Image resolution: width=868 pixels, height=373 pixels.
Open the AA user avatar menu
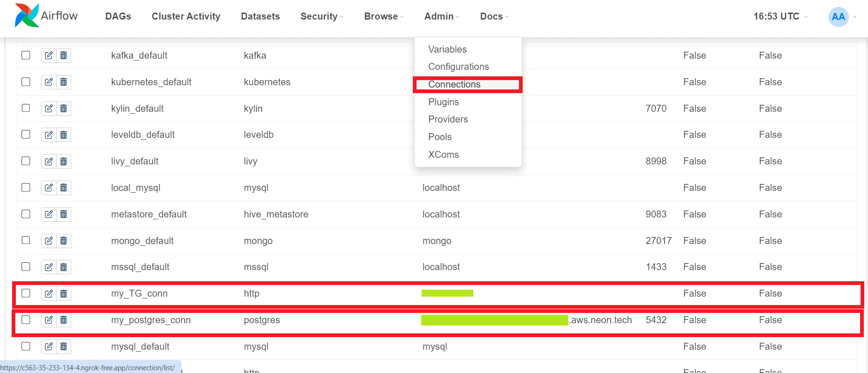[839, 17]
